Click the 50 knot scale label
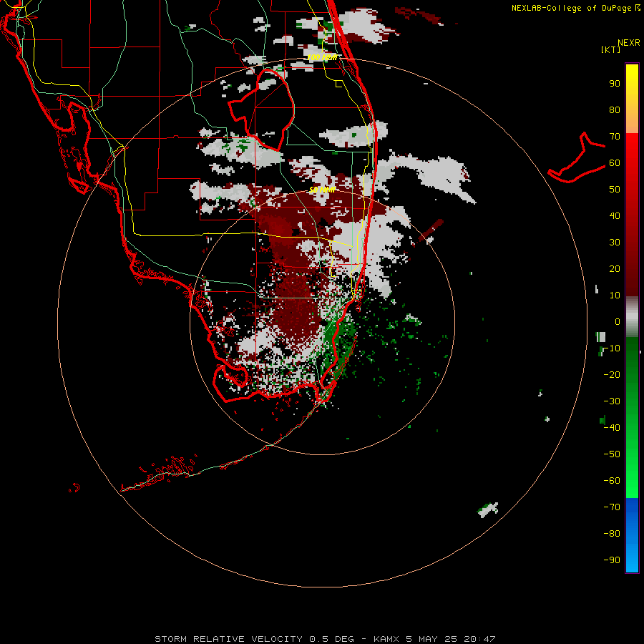This screenshot has width=644, height=644. [x=615, y=190]
